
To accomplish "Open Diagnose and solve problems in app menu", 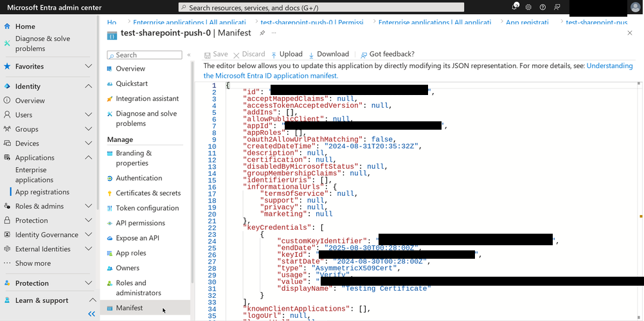I will coord(146,119).
